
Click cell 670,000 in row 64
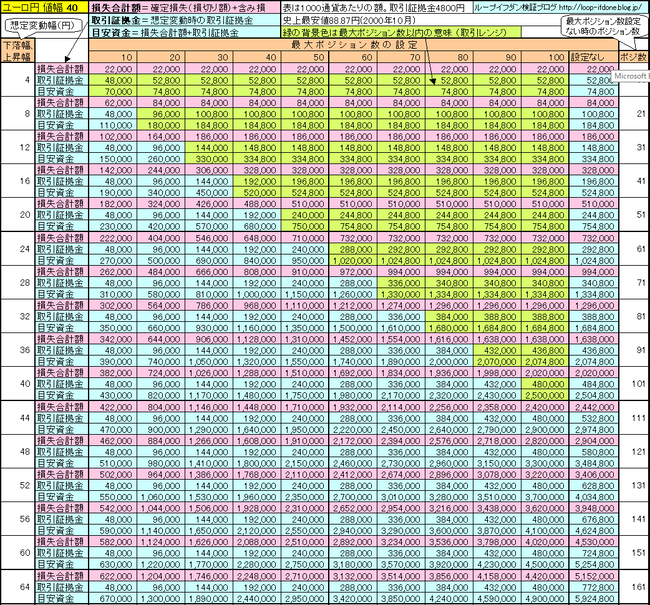pos(113,598)
